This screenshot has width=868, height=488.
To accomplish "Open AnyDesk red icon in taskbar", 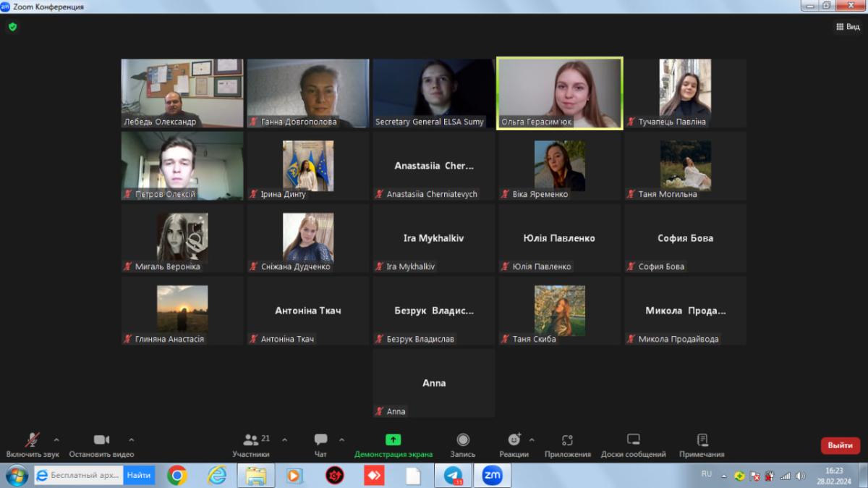I will (x=374, y=476).
